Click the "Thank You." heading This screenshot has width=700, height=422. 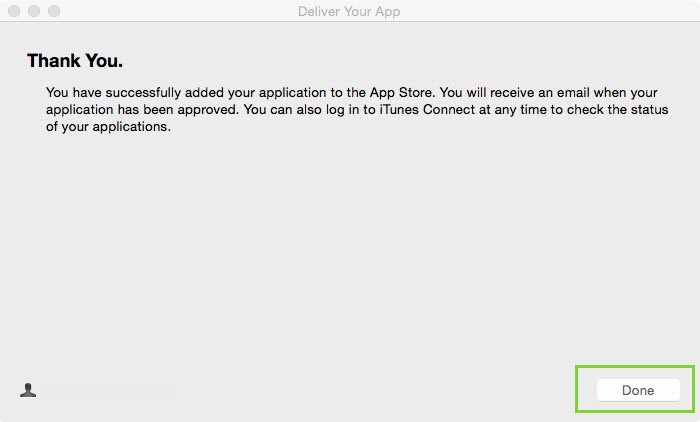(x=75, y=61)
